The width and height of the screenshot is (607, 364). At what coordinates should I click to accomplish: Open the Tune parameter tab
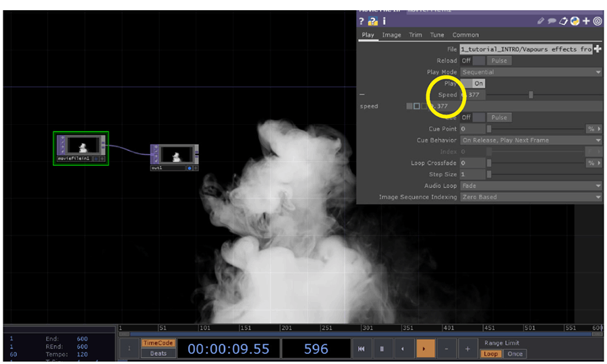click(x=437, y=35)
